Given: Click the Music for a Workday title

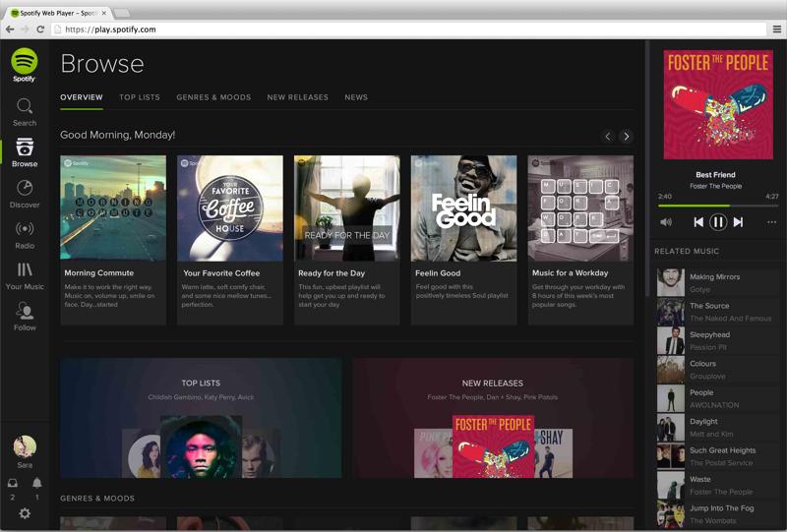Looking at the screenshot, I should tap(570, 273).
